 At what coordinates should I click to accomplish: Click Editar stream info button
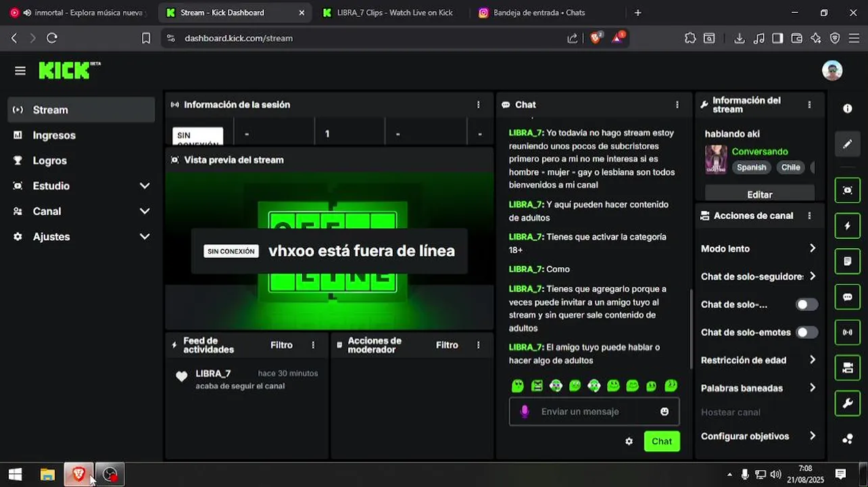760,194
